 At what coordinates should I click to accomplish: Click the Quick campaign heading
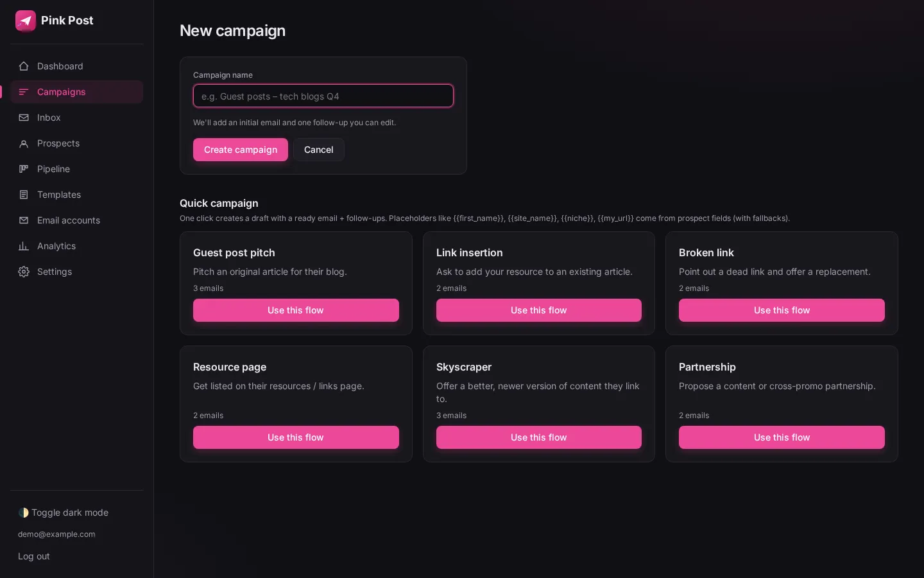(219, 203)
